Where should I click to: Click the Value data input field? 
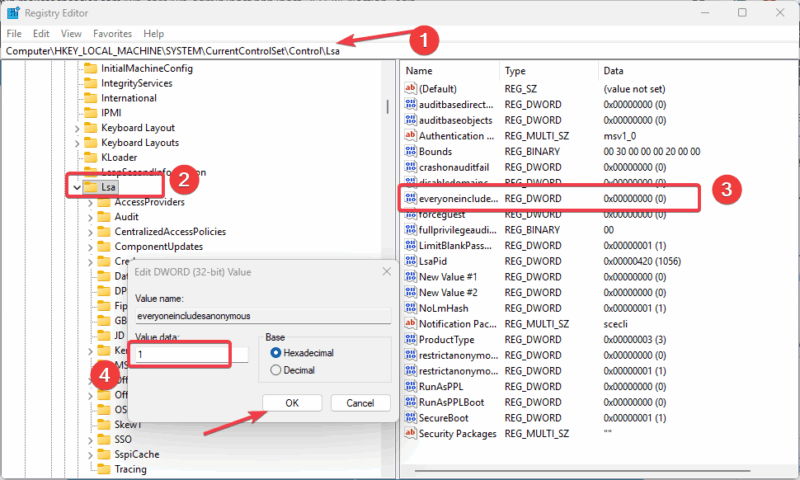[x=192, y=354]
